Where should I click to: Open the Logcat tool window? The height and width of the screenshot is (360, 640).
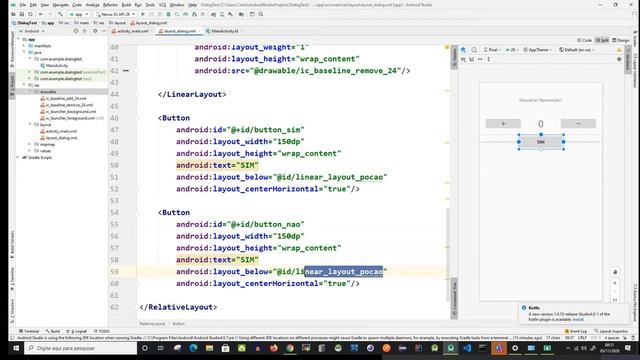(x=77, y=331)
